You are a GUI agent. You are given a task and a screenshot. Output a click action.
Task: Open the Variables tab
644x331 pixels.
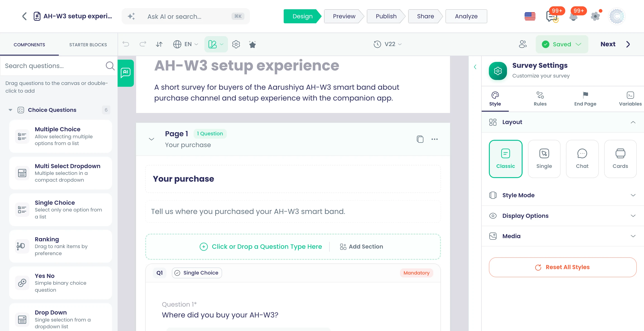pyautogui.click(x=630, y=99)
